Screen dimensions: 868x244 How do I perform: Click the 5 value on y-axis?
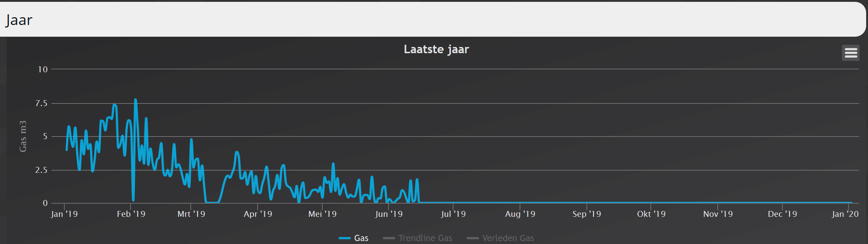click(45, 136)
